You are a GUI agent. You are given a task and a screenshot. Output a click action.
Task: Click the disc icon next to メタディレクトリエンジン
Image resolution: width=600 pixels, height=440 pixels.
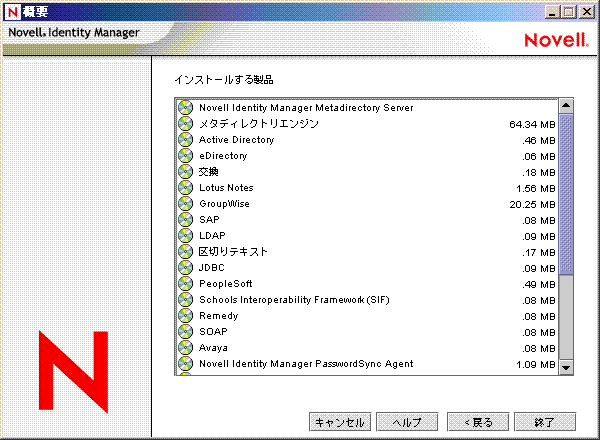tap(186, 124)
